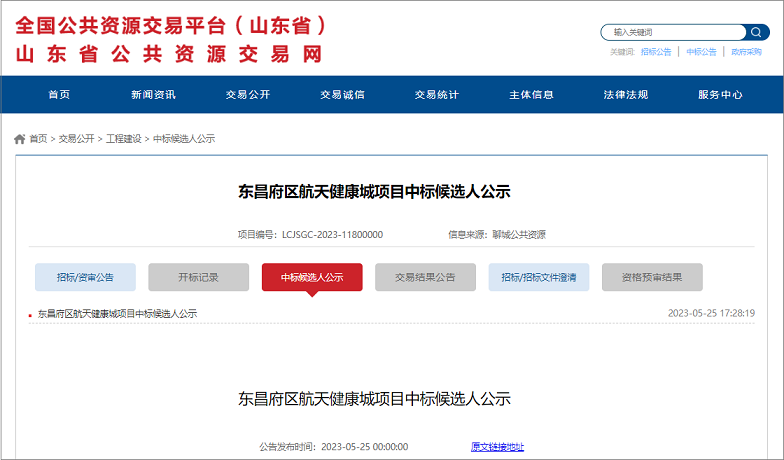The image size is (784, 460).
Task: Switch to the 开标记录 tab
Action: [198, 277]
